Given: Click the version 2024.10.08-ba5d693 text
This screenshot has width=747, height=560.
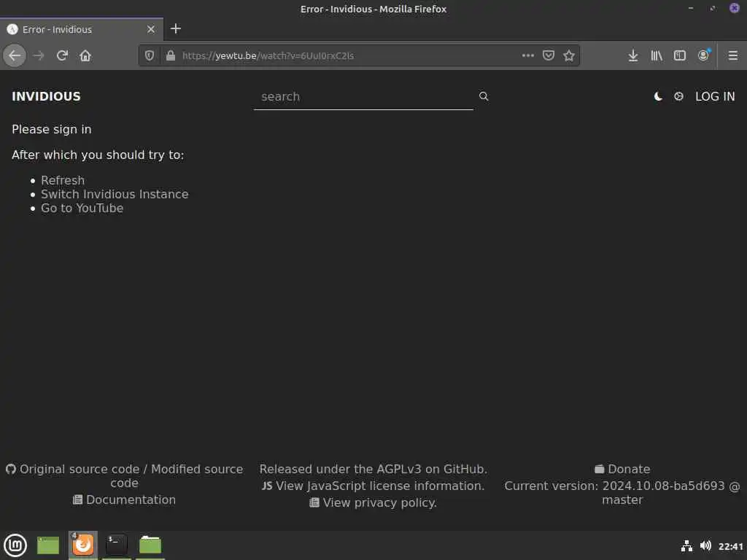Looking at the screenshot, I should point(663,486).
